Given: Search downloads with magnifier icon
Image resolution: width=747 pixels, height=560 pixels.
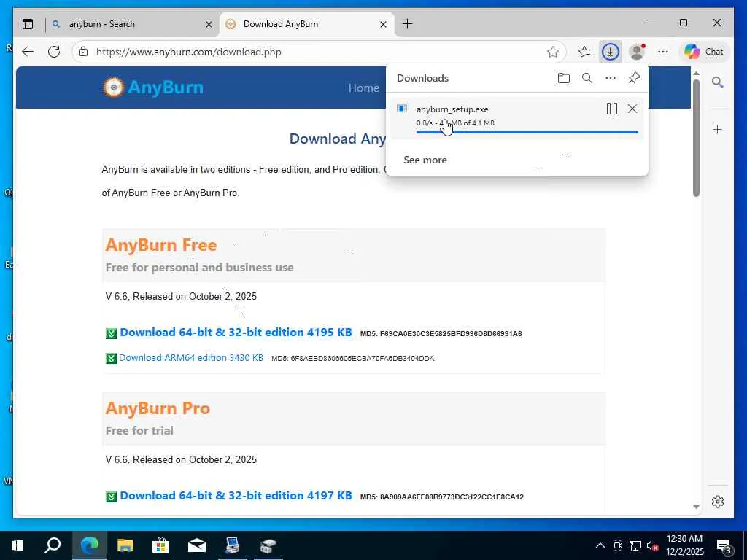Looking at the screenshot, I should click(x=587, y=78).
